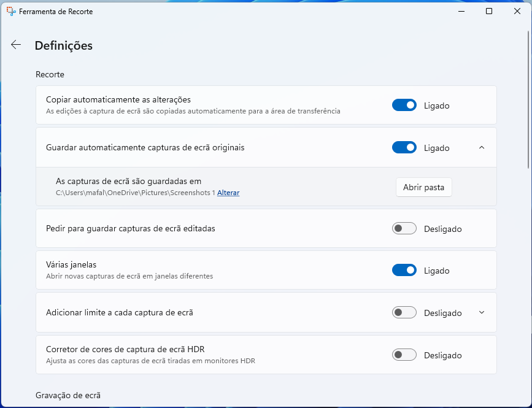Collapse the Guardar automaticamente capturas section chevron
This screenshot has height=408, width=532.
point(482,147)
